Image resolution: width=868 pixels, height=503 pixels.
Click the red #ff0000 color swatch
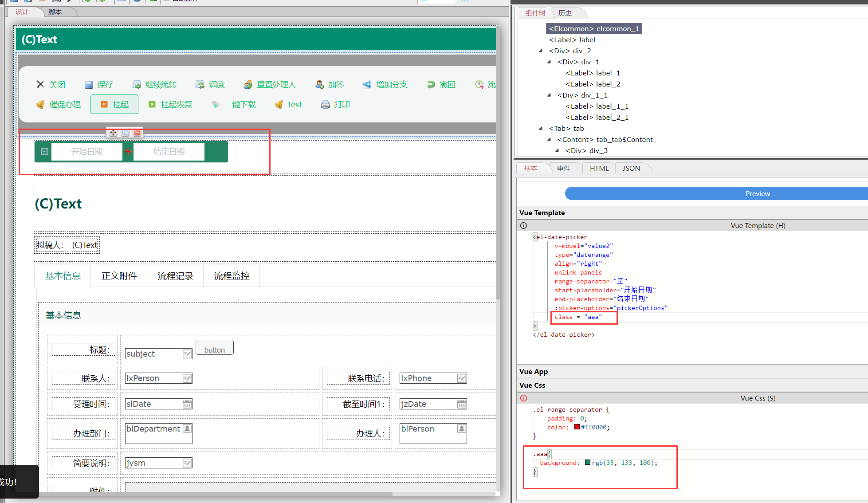577,427
